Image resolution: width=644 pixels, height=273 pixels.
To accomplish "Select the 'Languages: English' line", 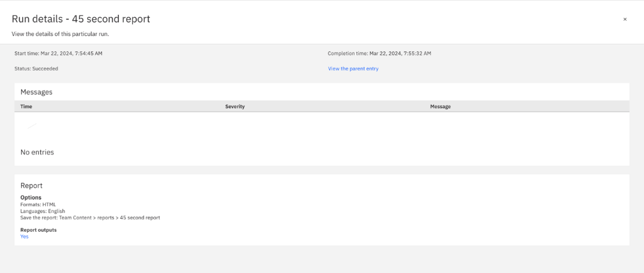I will [43, 211].
